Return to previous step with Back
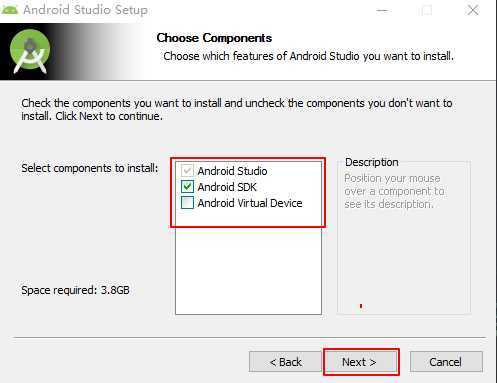 285,362
